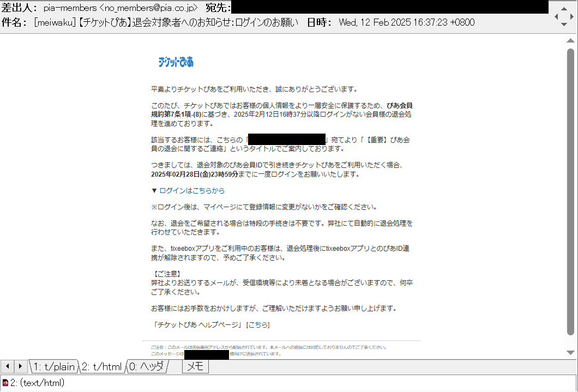Click the next-tab arrow button at bottom left
The image size is (578, 392).
pos(20,366)
